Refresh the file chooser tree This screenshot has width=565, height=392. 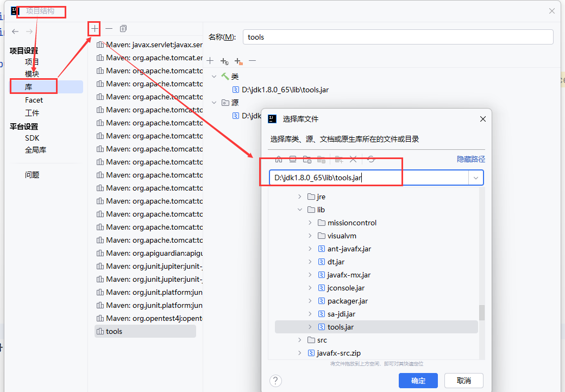click(371, 159)
